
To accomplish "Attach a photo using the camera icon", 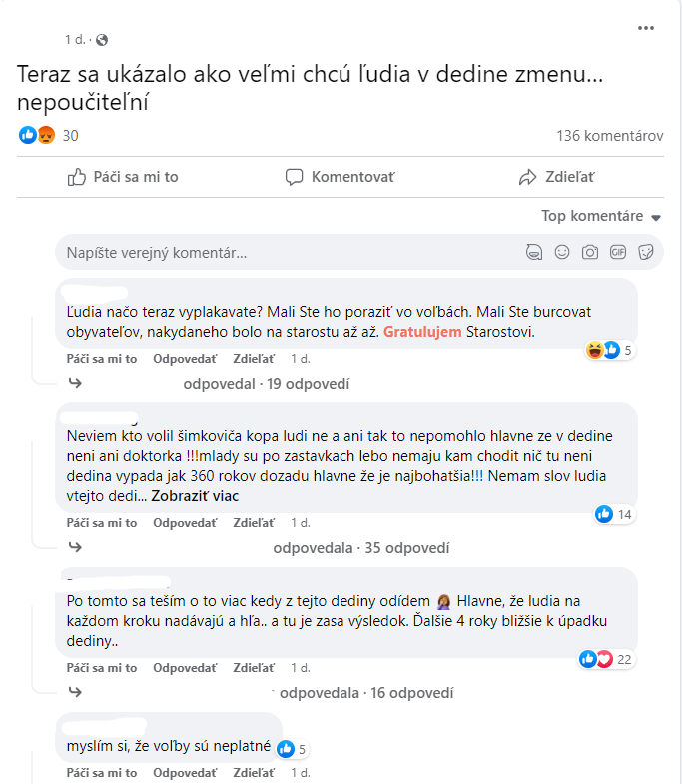I will [x=590, y=253].
